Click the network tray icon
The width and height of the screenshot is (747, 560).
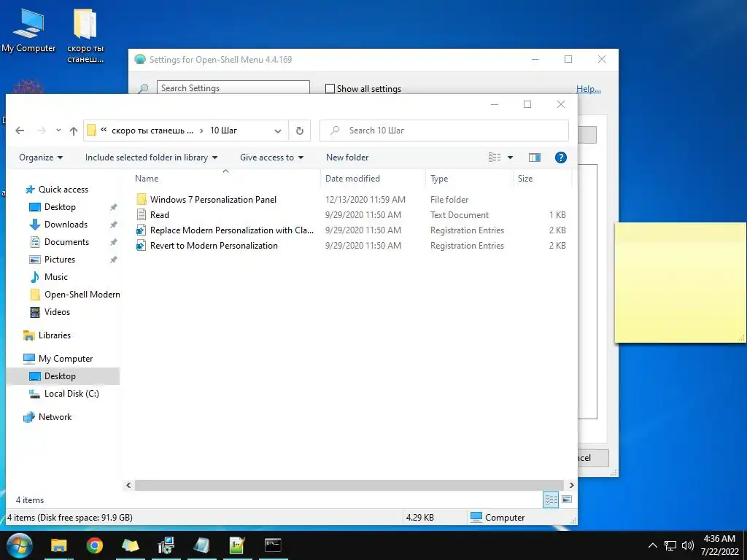coord(670,545)
